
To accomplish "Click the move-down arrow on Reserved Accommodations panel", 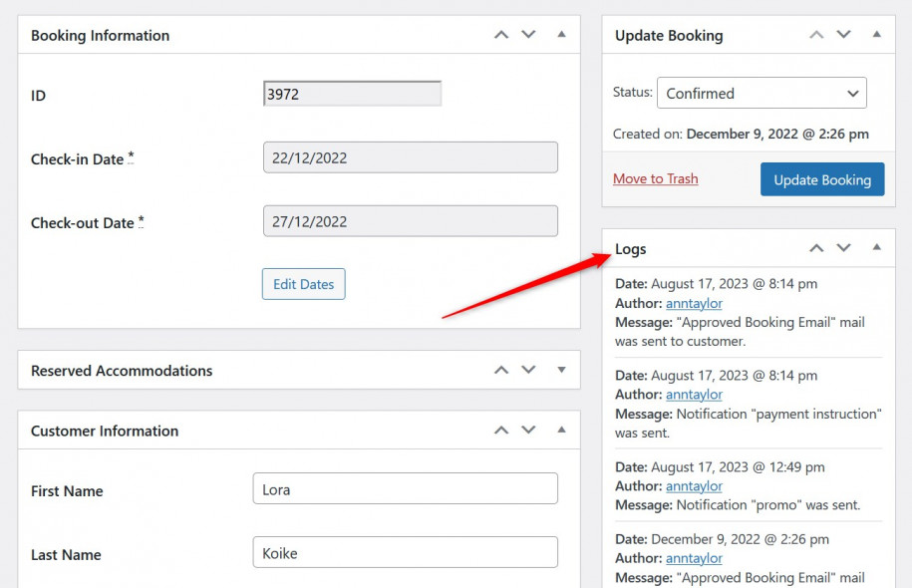I will tap(528, 369).
